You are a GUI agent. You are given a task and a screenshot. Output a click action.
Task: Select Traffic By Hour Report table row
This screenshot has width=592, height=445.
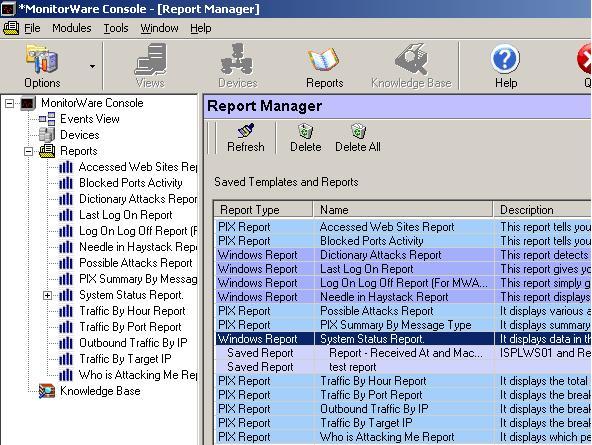coord(403,381)
